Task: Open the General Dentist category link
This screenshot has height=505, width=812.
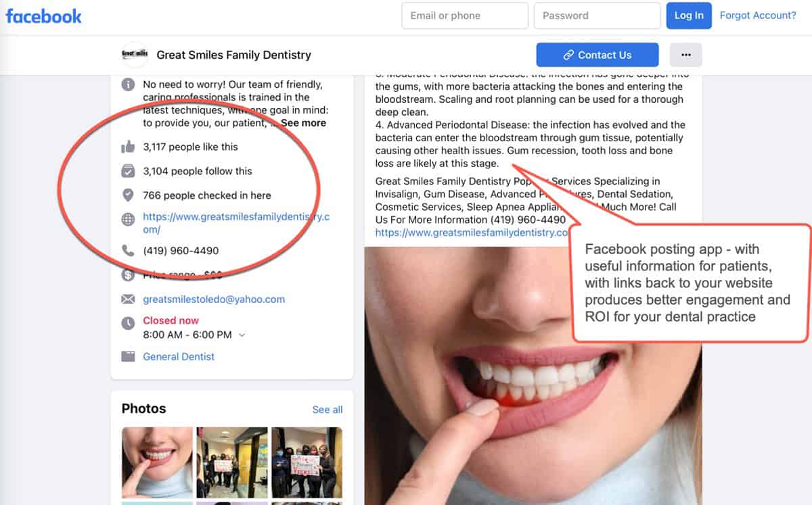Action: (179, 356)
